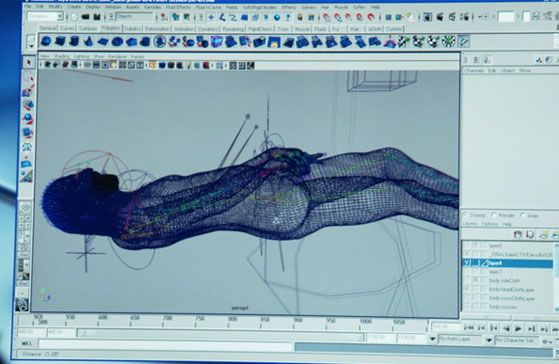
Task: Activate the Move tool in toolbox
Action: tap(28, 104)
